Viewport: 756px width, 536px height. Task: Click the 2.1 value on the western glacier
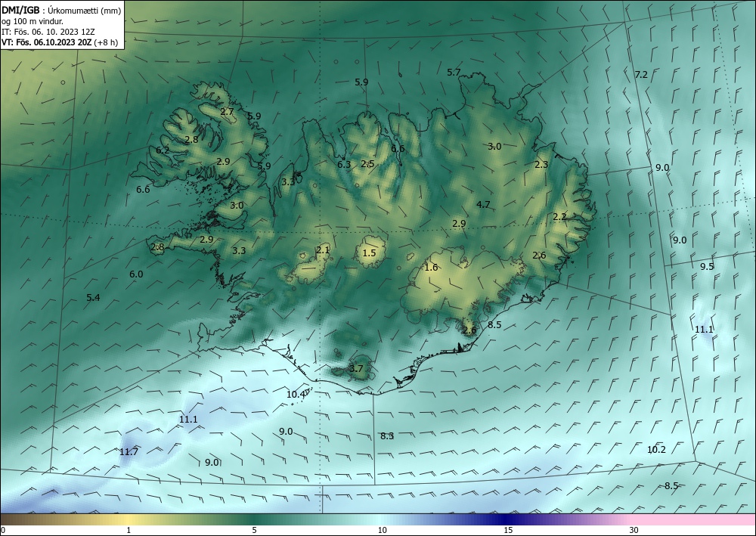(323, 249)
